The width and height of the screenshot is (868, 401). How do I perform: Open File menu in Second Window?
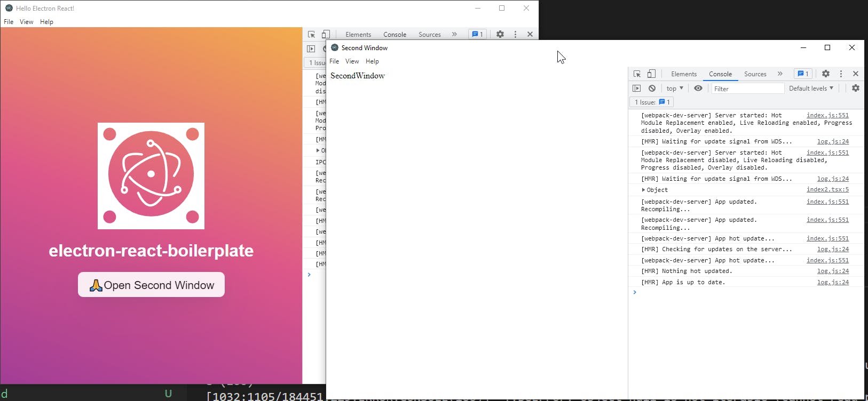tap(334, 61)
